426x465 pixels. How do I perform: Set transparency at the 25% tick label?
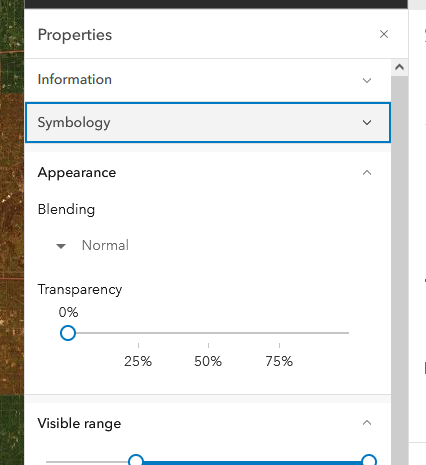[x=138, y=361]
